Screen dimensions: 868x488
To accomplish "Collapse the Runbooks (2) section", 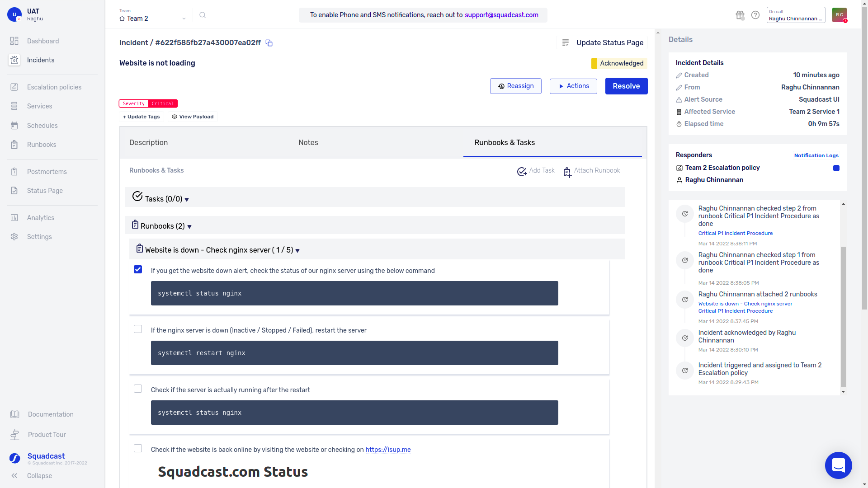I will click(x=189, y=227).
